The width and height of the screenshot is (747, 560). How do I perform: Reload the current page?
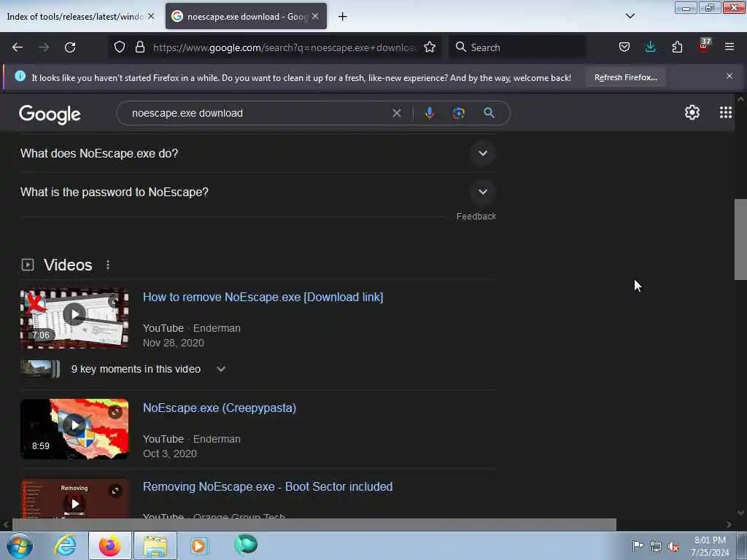pyautogui.click(x=70, y=47)
